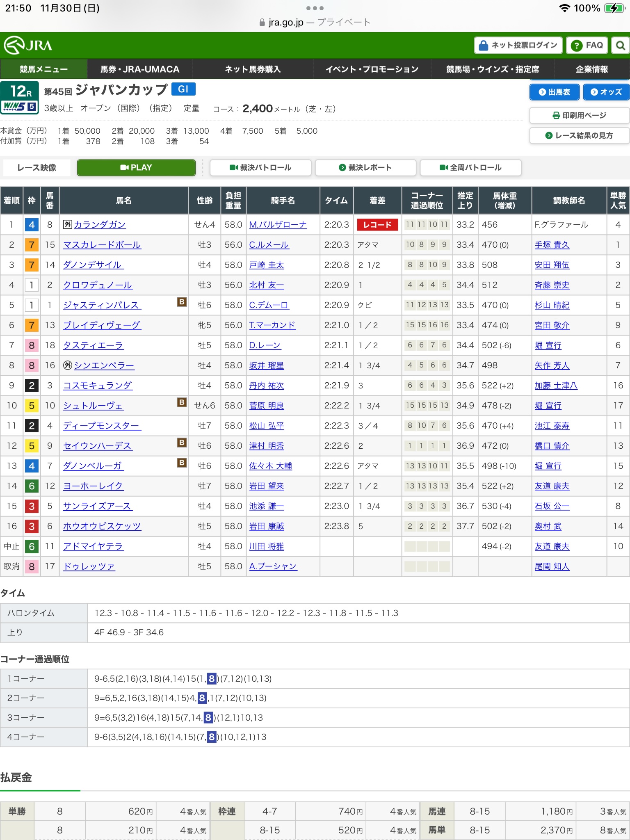Tap the three-dot multitasking icon at top
The image size is (630, 840).
click(315, 8)
